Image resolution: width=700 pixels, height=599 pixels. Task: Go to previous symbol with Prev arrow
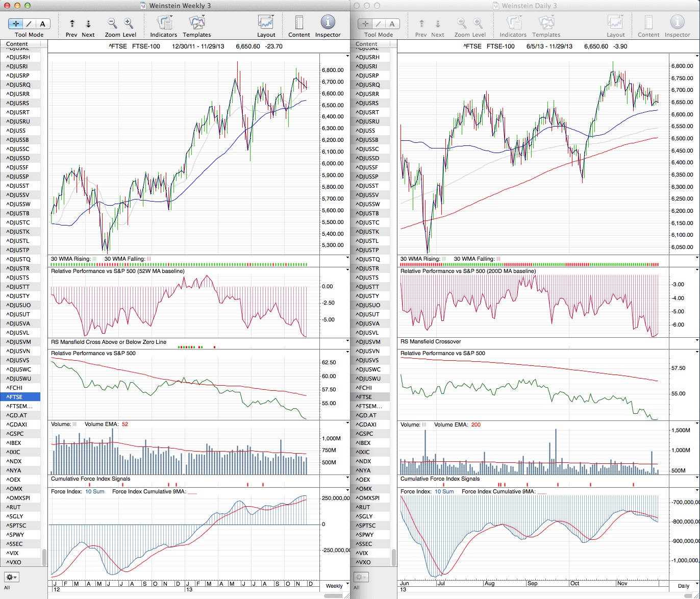[x=72, y=24]
